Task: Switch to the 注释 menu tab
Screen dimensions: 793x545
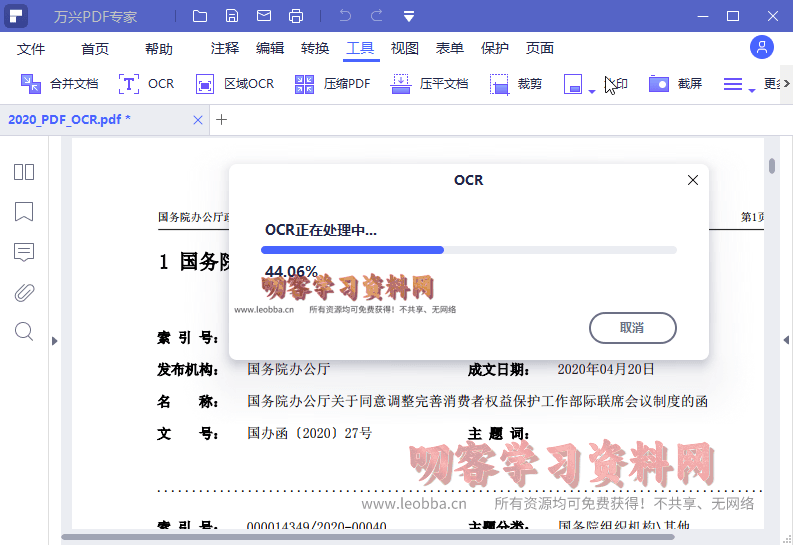Action: [225, 48]
